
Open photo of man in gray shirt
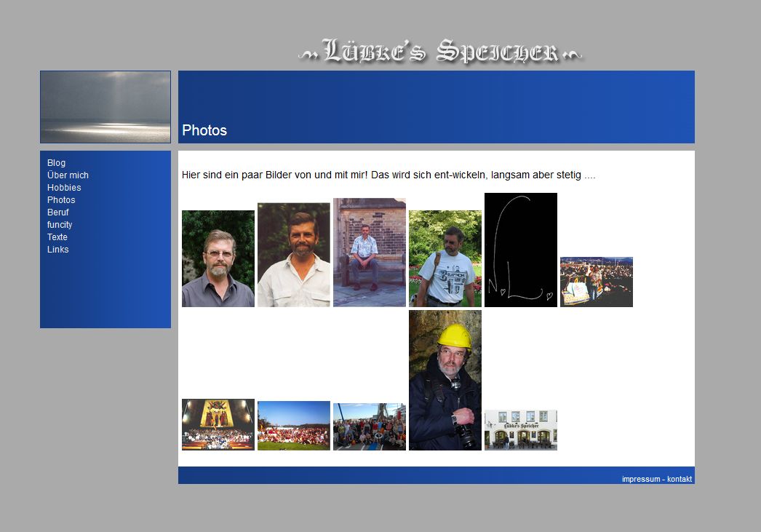pos(218,258)
